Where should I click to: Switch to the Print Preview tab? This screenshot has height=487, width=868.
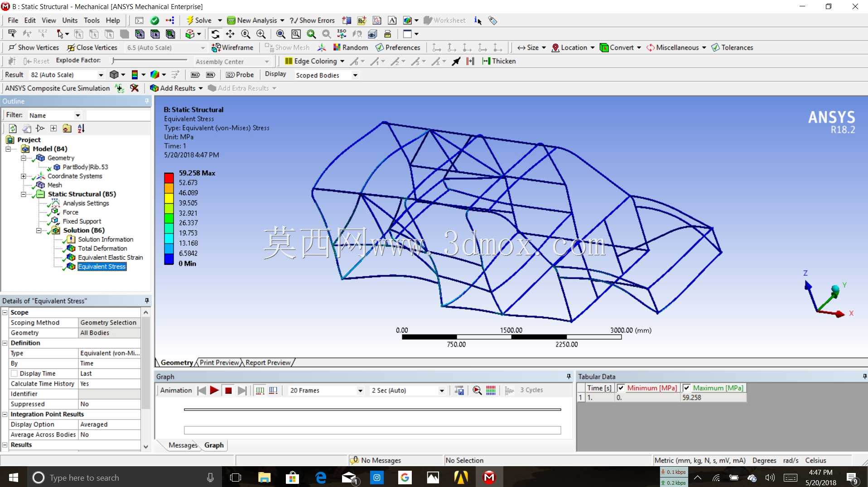(x=219, y=363)
